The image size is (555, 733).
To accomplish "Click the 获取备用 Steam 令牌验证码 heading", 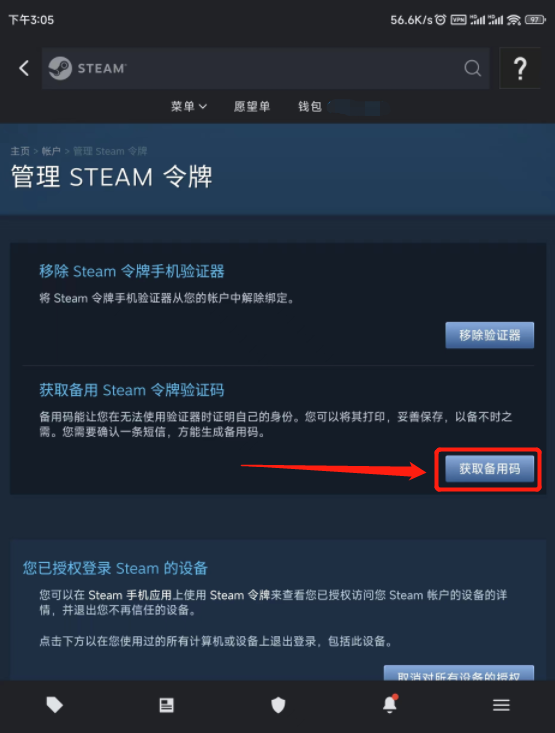I will click(x=132, y=390).
